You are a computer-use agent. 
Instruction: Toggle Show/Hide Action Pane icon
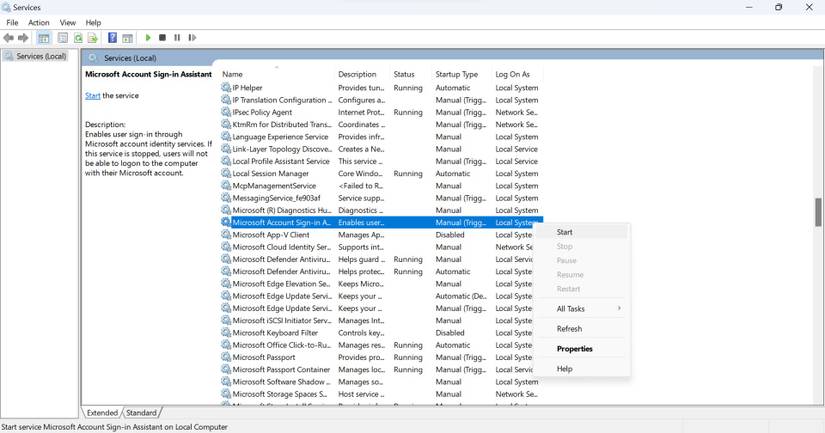tap(127, 38)
